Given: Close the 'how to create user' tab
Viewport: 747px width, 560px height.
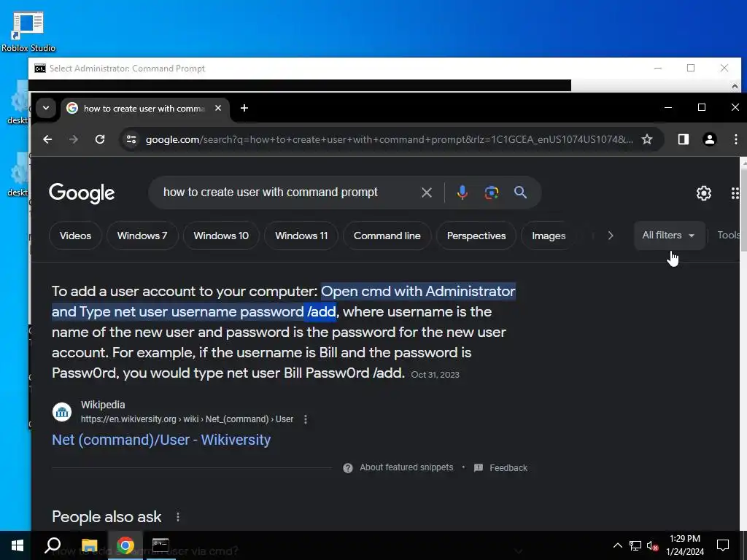Looking at the screenshot, I should (x=217, y=108).
